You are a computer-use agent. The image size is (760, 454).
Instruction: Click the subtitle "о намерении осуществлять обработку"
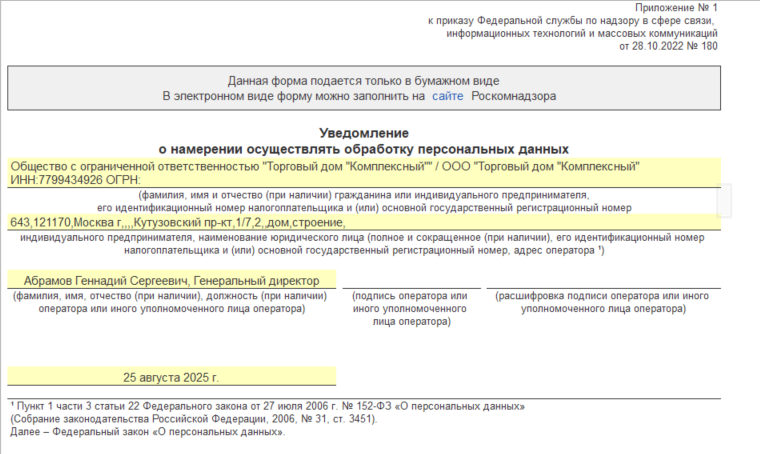point(364,148)
